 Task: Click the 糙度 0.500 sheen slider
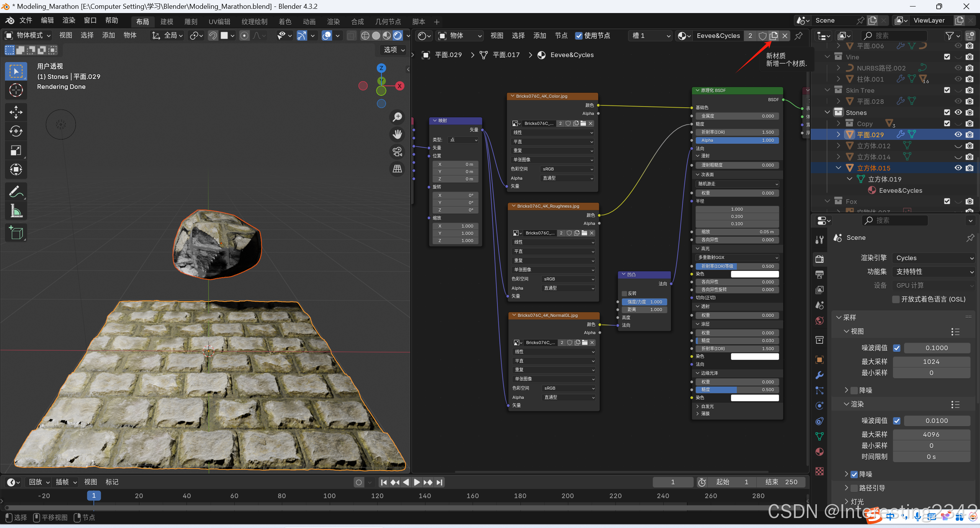[x=737, y=390]
